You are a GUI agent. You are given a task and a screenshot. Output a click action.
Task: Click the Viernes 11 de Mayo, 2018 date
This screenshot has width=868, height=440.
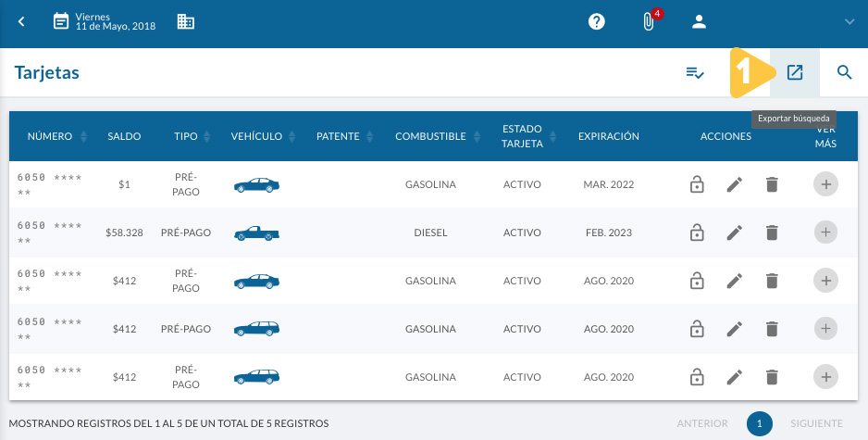pyautogui.click(x=115, y=21)
